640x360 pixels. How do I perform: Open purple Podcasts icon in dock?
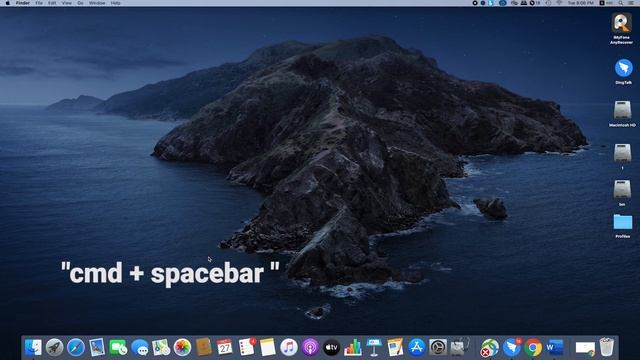[x=310, y=348]
